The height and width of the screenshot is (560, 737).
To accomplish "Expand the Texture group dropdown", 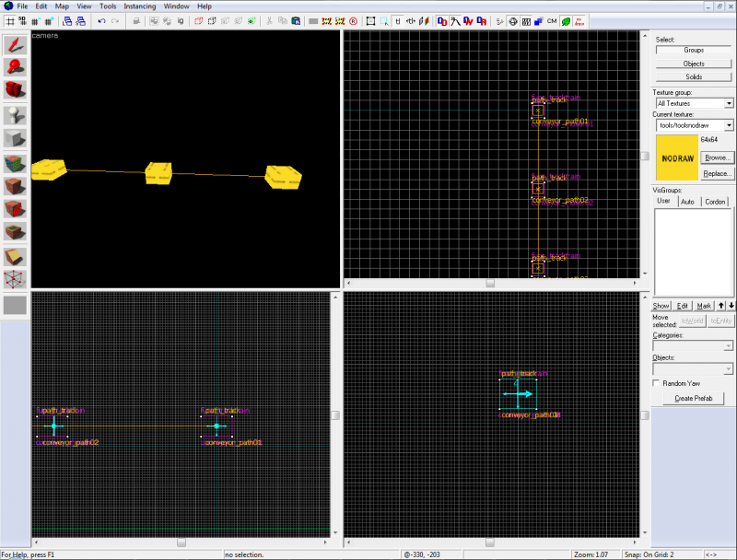I will 728,103.
